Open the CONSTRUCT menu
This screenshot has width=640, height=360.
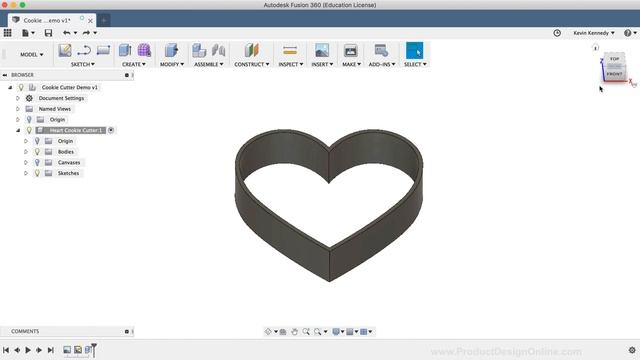(x=252, y=64)
